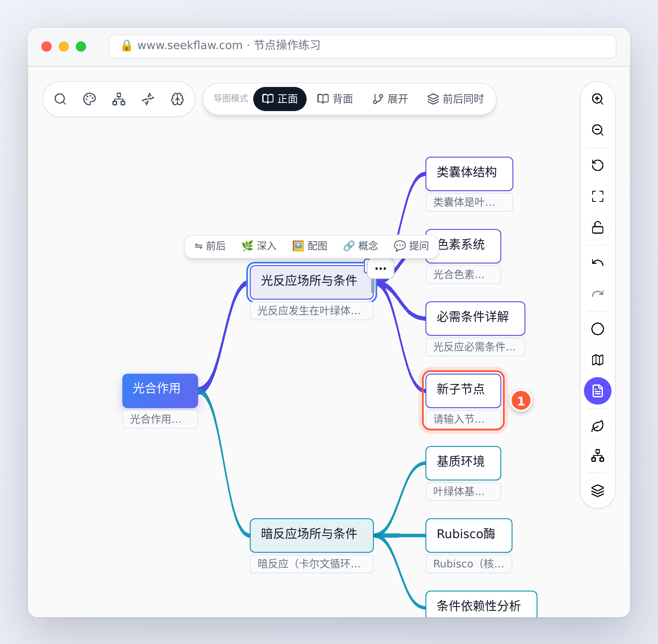Viewport: 658px width, 644px height.
Task: Select the 基质环境 node
Action: [x=463, y=463]
